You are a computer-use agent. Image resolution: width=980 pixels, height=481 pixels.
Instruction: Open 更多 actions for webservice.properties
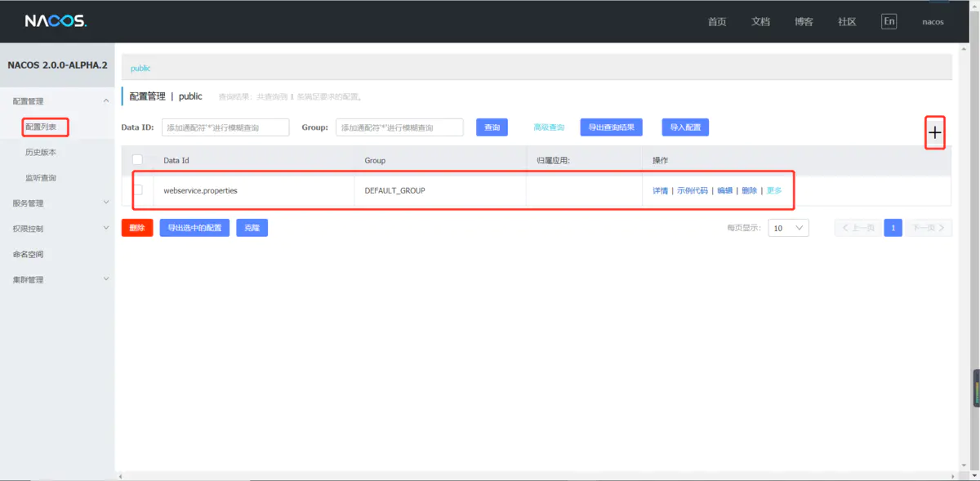pyautogui.click(x=773, y=190)
